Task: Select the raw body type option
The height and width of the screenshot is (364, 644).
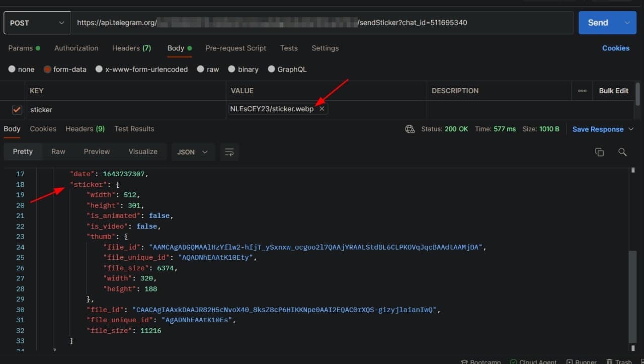Action: point(201,69)
